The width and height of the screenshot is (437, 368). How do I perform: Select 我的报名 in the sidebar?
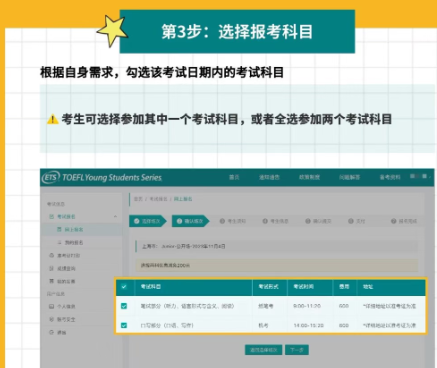[x=74, y=243]
